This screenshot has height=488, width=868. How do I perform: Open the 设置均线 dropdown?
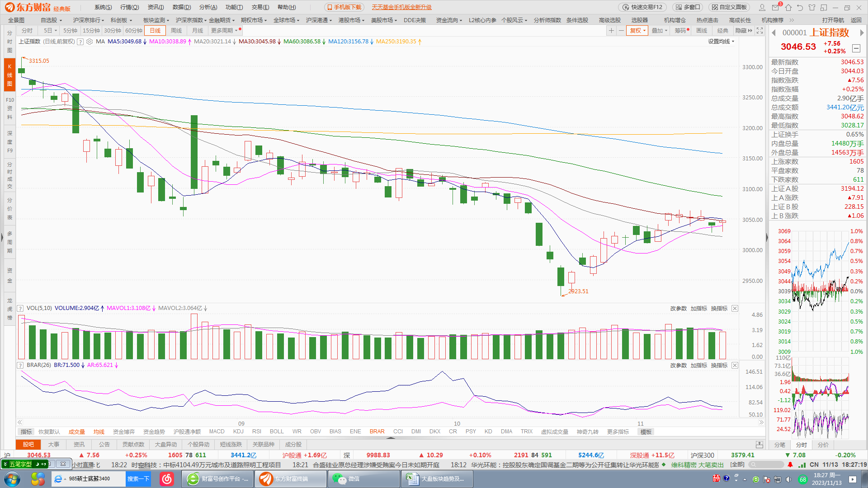click(x=721, y=42)
